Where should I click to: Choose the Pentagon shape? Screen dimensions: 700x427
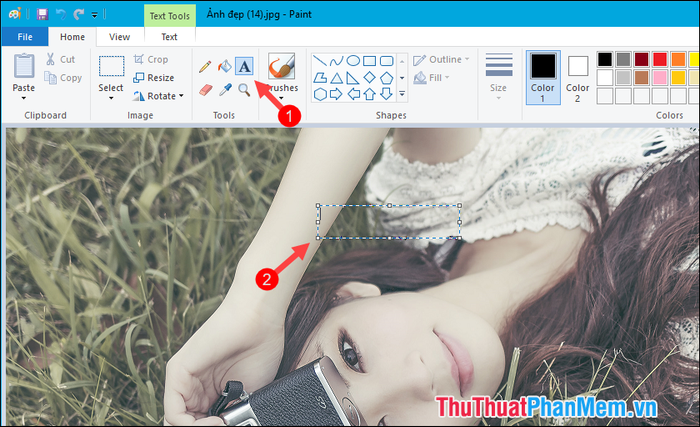pyautogui.click(x=386, y=78)
